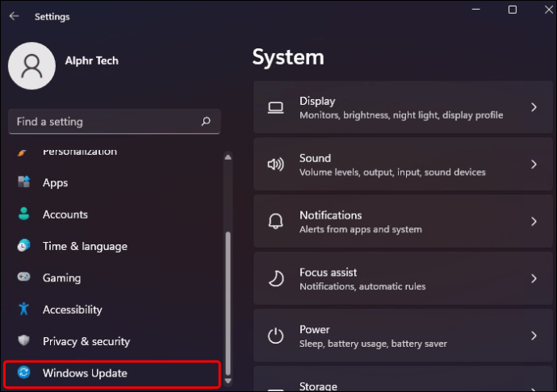
Task: Click the sidebar scrollbar down arrow
Action: coord(228,380)
